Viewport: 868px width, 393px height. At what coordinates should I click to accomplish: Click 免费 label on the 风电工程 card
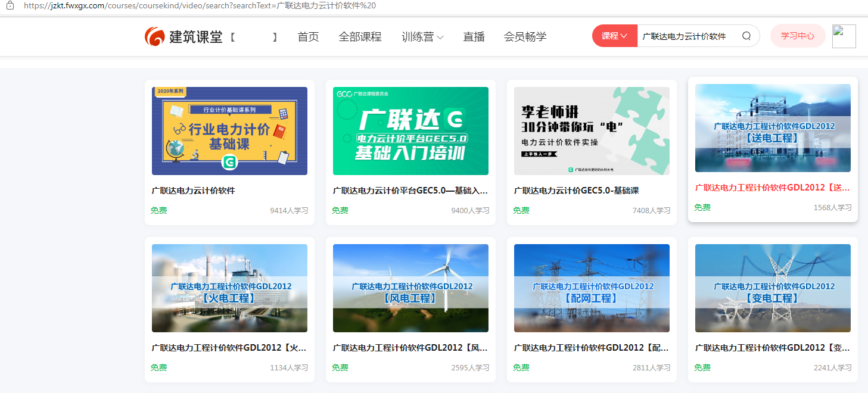coord(340,368)
